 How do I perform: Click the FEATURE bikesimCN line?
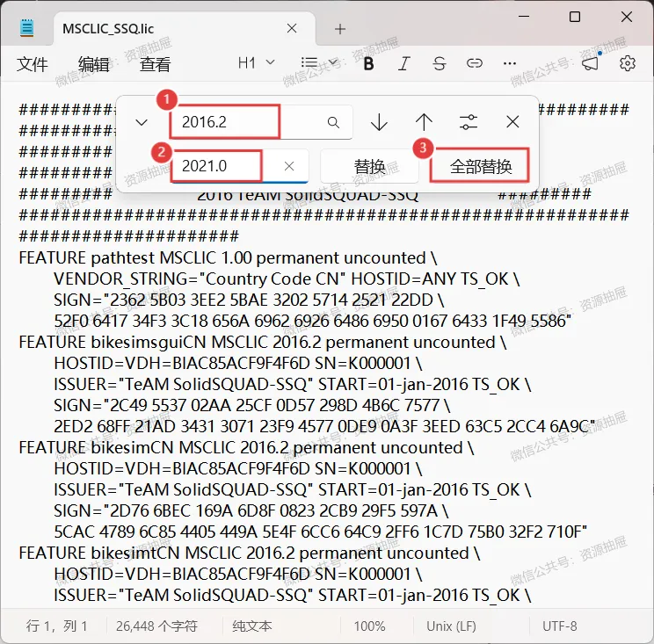[x=246, y=448]
